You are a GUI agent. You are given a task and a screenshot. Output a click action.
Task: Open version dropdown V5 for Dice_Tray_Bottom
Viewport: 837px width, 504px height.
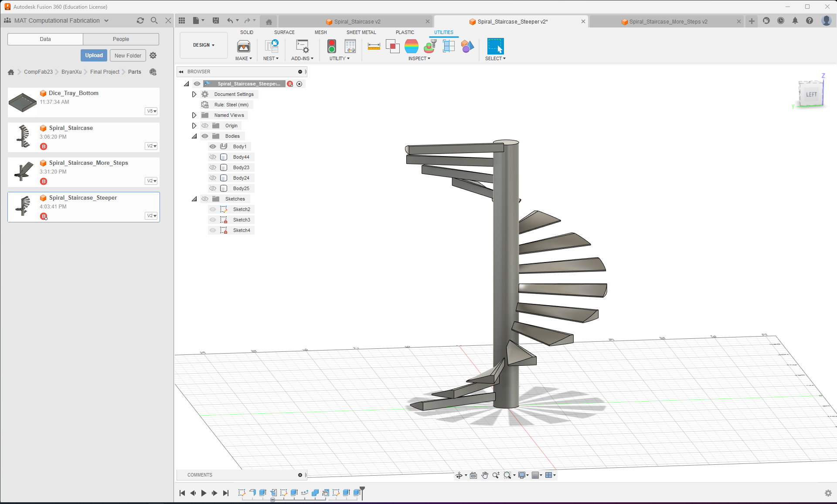coord(151,111)
